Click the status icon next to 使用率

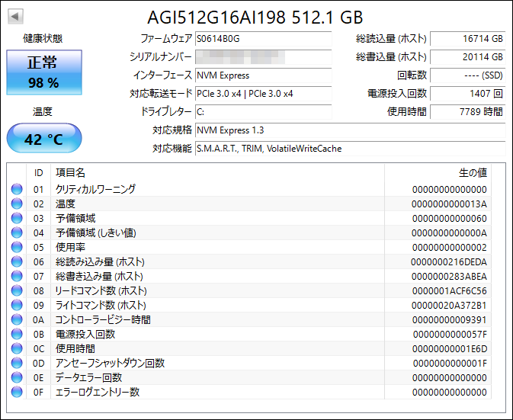pyautogui.click(x=17, y=247)
